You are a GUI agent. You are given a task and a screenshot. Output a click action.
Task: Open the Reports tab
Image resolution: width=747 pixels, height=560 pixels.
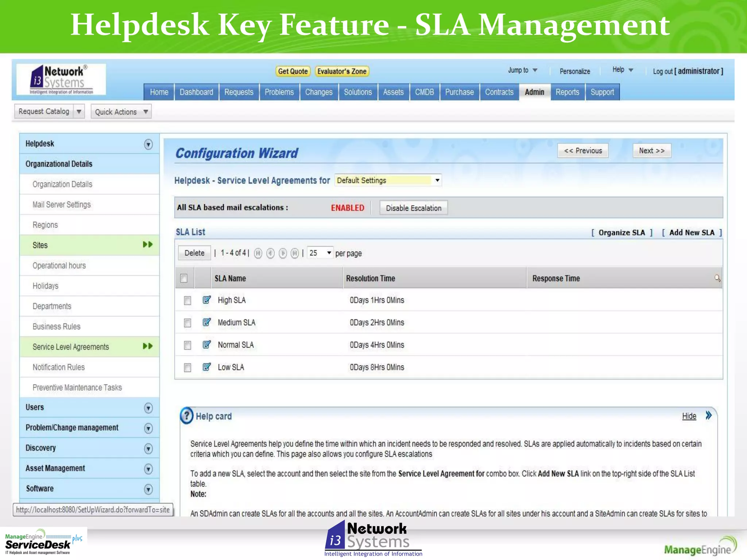click(568, 92)
